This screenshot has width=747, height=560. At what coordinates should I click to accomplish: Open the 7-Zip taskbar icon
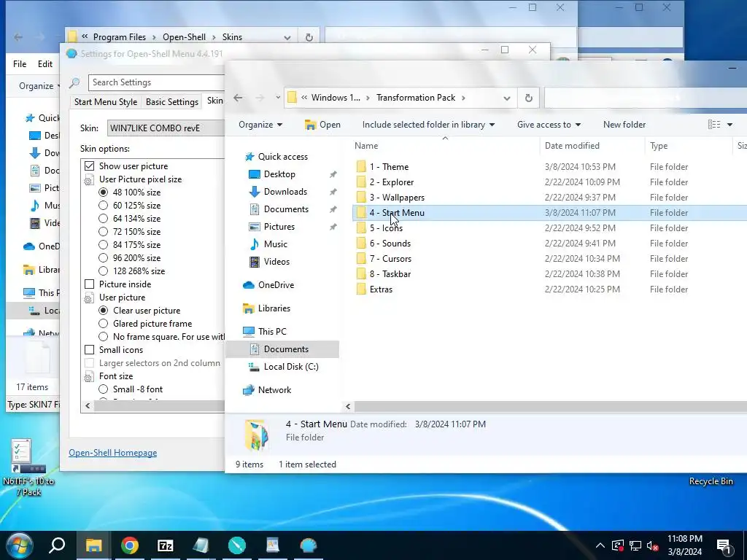click(x=166, y=545)
